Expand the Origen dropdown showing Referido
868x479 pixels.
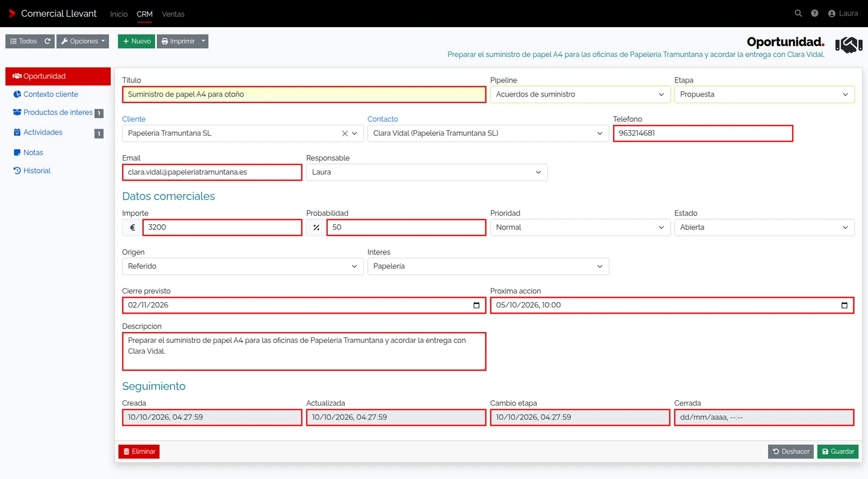tap(242, 266)
